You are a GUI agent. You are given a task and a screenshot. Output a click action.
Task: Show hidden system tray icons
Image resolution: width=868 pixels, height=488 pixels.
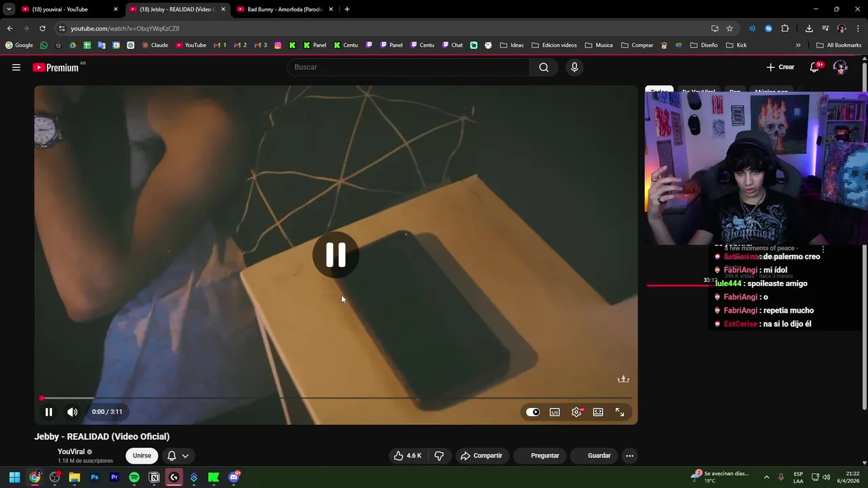tap(766, 477)
